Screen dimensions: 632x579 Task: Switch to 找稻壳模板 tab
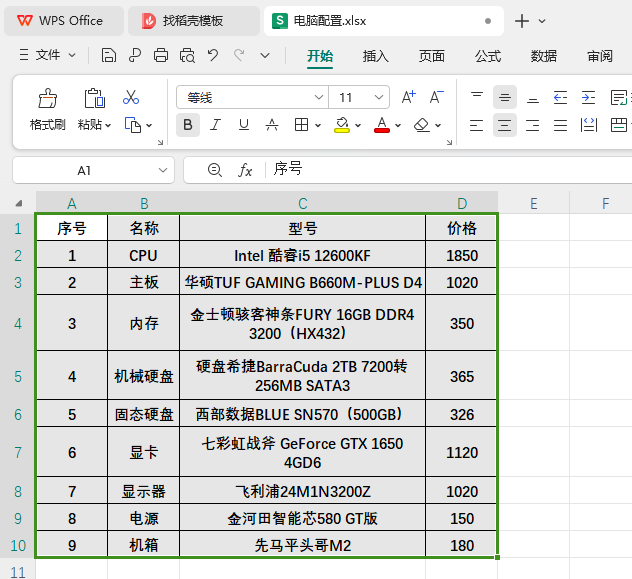(x=194, y=21)
